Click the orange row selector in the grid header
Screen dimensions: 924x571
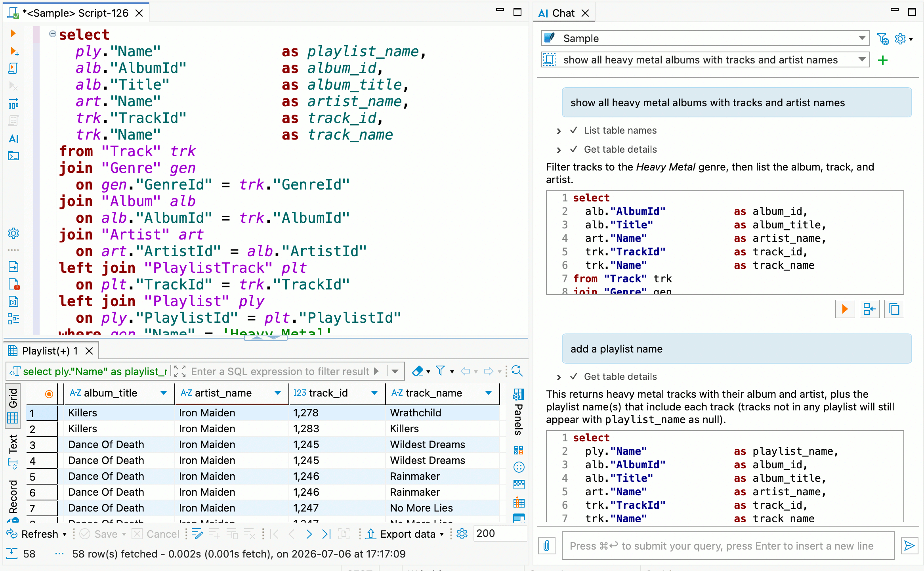tap(49, 394)
